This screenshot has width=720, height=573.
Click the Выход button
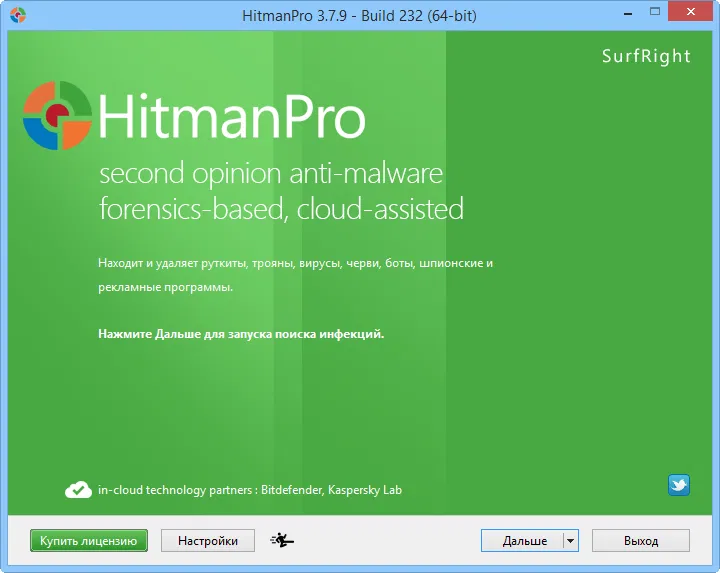641,540
